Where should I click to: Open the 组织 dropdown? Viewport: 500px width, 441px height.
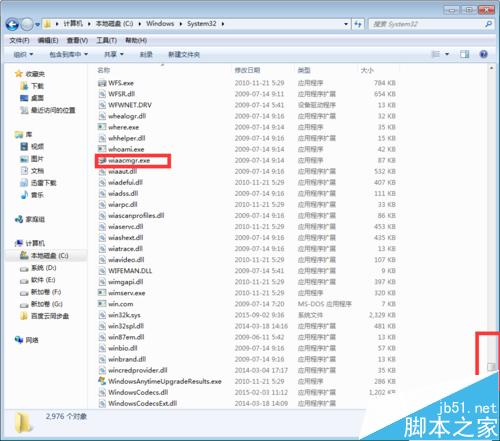[23, 54]
